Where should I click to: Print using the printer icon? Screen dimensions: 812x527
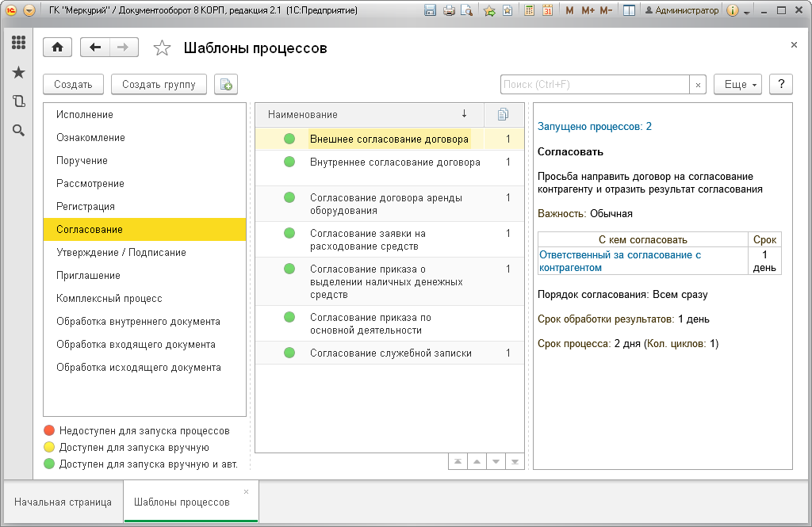pos(449,10)
